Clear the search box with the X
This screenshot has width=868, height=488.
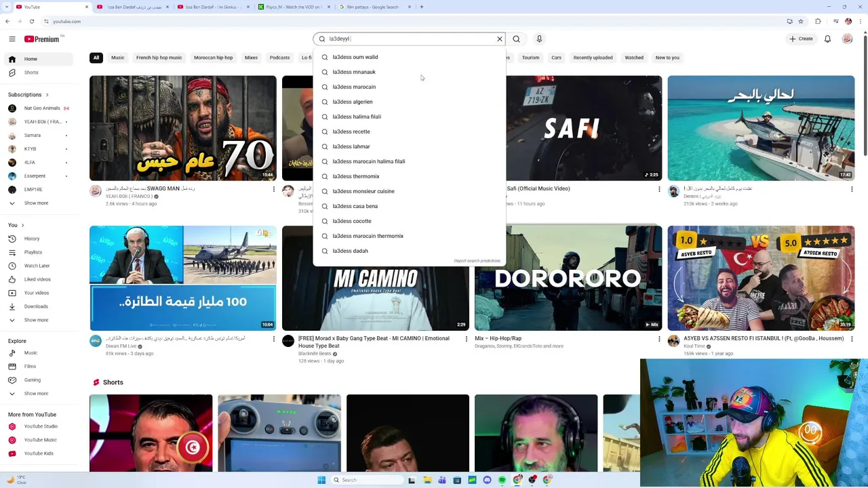coord(500,39)
